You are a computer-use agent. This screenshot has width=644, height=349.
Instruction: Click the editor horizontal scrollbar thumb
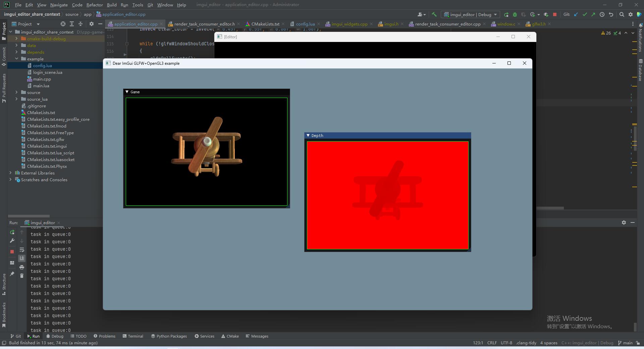pyautogui.click(x=550, y=208)
